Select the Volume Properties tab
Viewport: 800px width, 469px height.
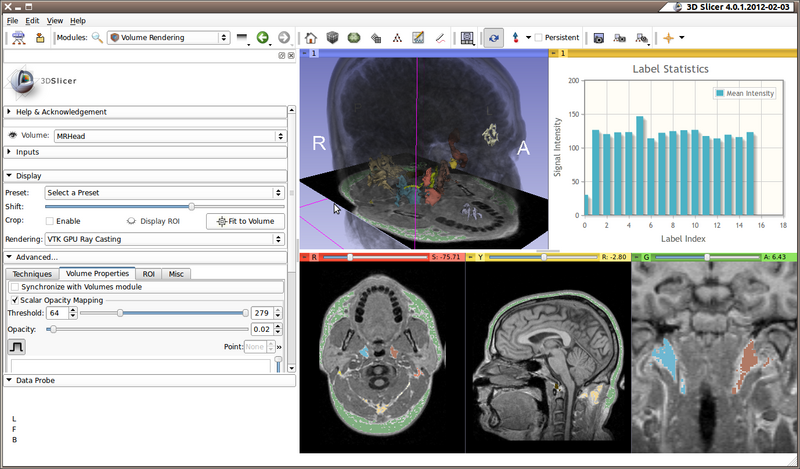coord(97,274)
